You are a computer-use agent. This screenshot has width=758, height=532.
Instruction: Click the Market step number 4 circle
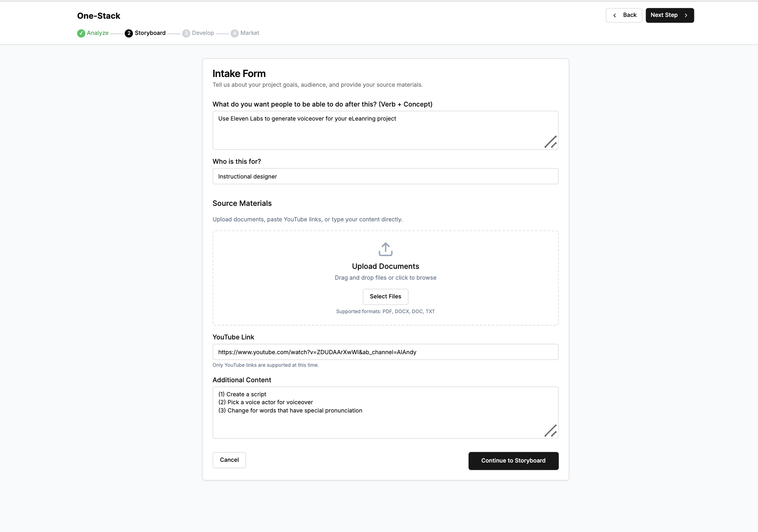(234, 33)
